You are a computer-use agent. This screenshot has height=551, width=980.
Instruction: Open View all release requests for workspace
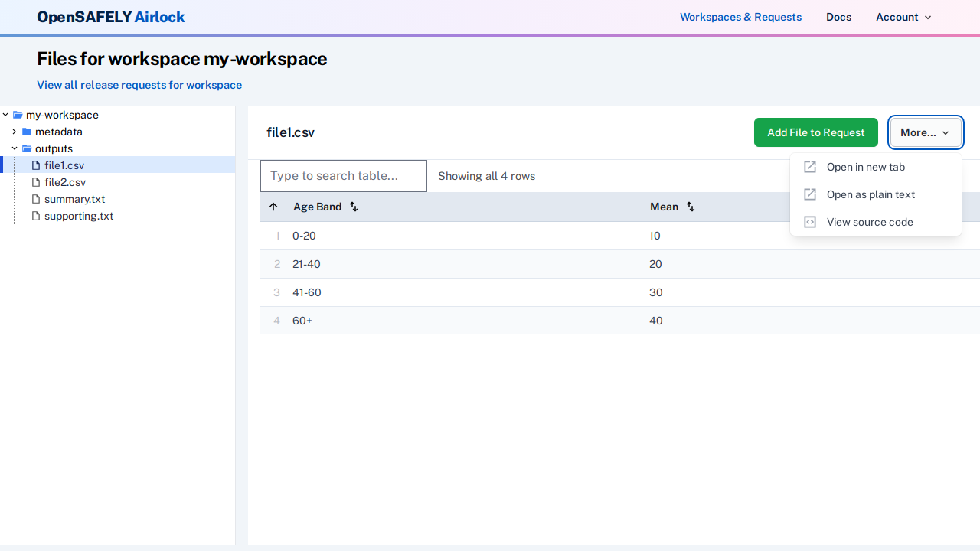[x=139, y=85]
